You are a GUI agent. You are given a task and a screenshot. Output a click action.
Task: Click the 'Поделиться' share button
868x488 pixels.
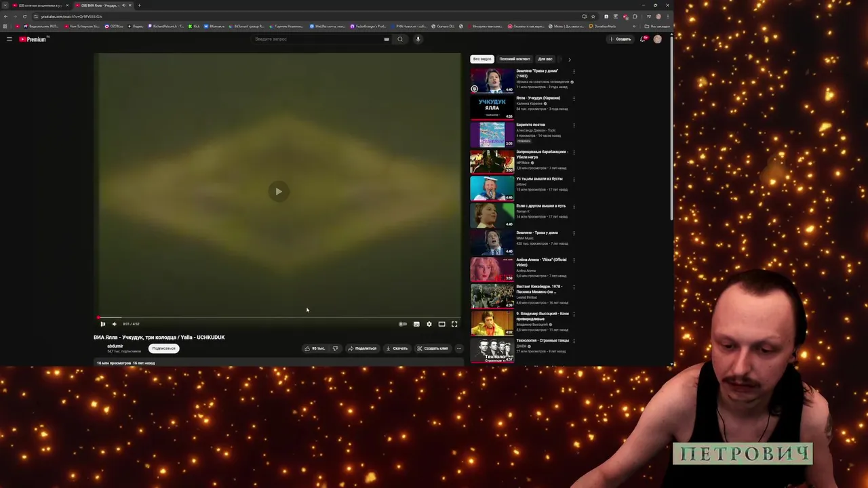tap(362, 348)
